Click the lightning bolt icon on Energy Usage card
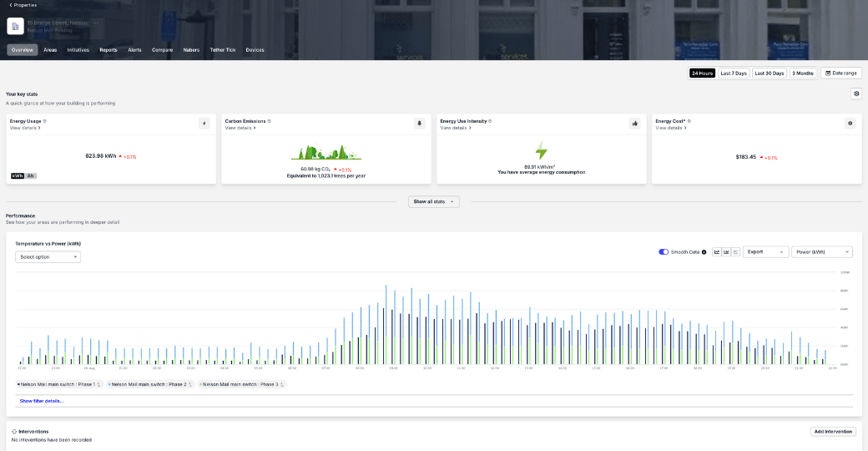Image resolution: width=868 pixels, height=451 pixels. [204, 123]
